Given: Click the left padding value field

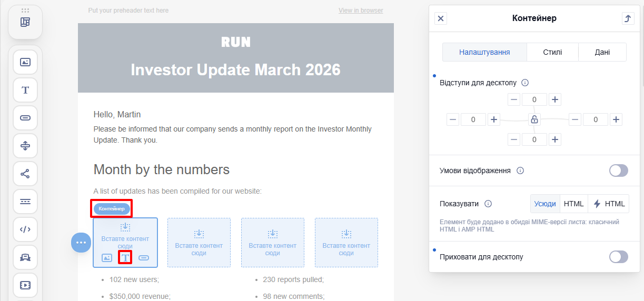Looking at the screenshot, I should (473, 119).
